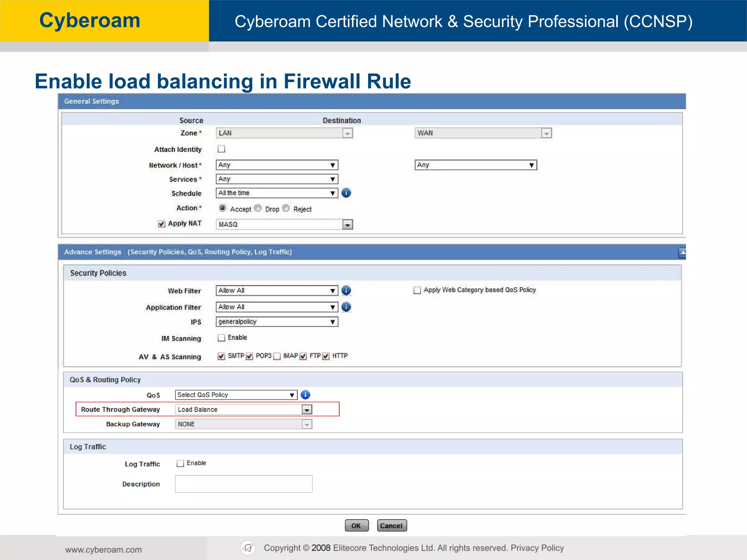The height and width of the screenshot is (560, 747).
Task: Uncheck the Apply NAT checkbox
Action: pos(162,223)
